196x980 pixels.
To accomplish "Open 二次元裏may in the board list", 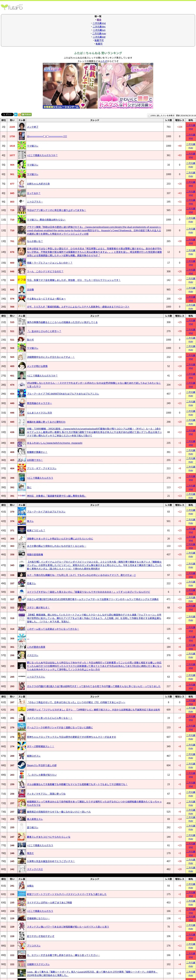I will click(x=99, y=33).
